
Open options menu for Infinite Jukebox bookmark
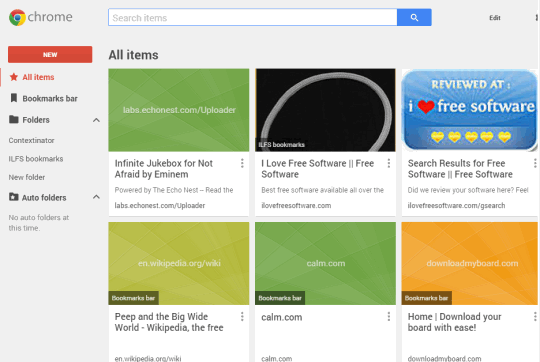point(242,163)
